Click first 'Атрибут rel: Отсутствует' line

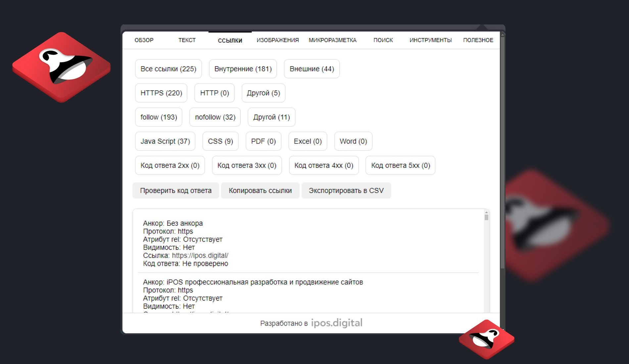click(183, 240)
